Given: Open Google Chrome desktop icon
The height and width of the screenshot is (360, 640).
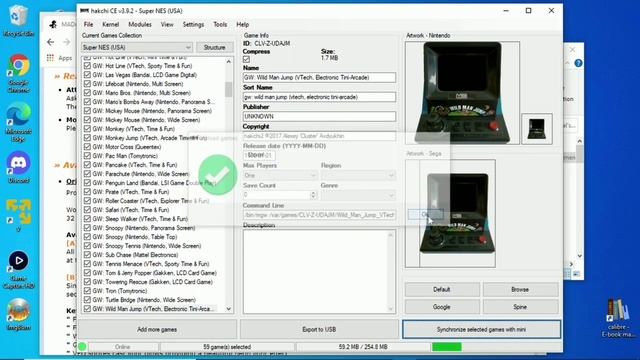Looking at the screenshot, I should [x=18, y=73].
